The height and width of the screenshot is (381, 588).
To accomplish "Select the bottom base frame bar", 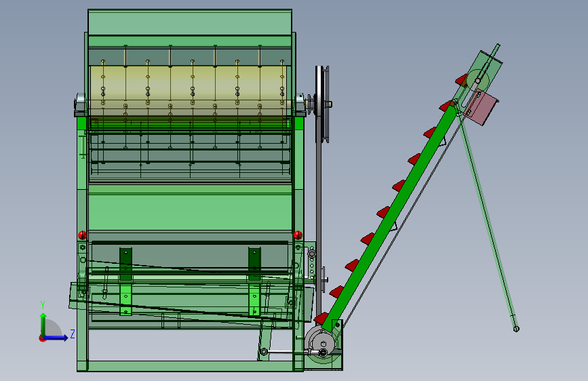I will [x=190, y=366].
